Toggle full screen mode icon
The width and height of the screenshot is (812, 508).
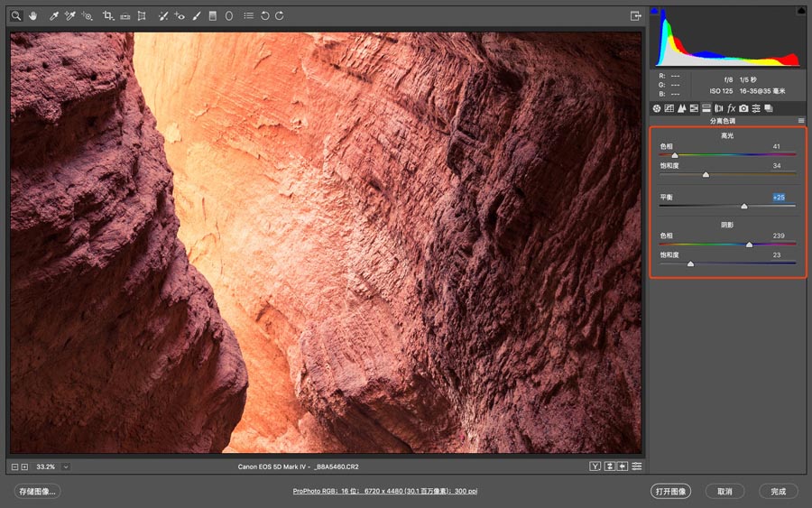(x=635, y=15)
